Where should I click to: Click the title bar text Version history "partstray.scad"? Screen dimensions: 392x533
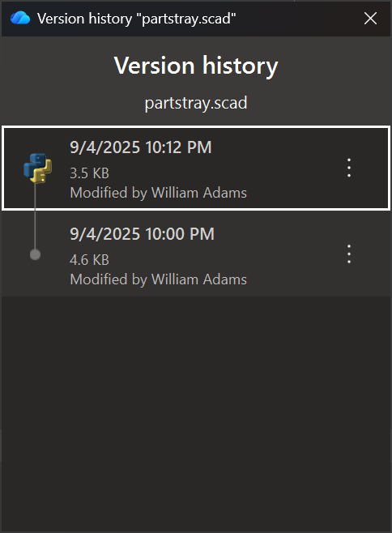(136, 19)
